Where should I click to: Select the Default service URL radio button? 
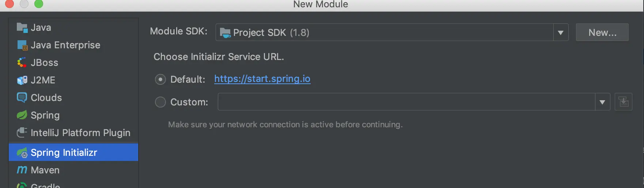[160, 79]
